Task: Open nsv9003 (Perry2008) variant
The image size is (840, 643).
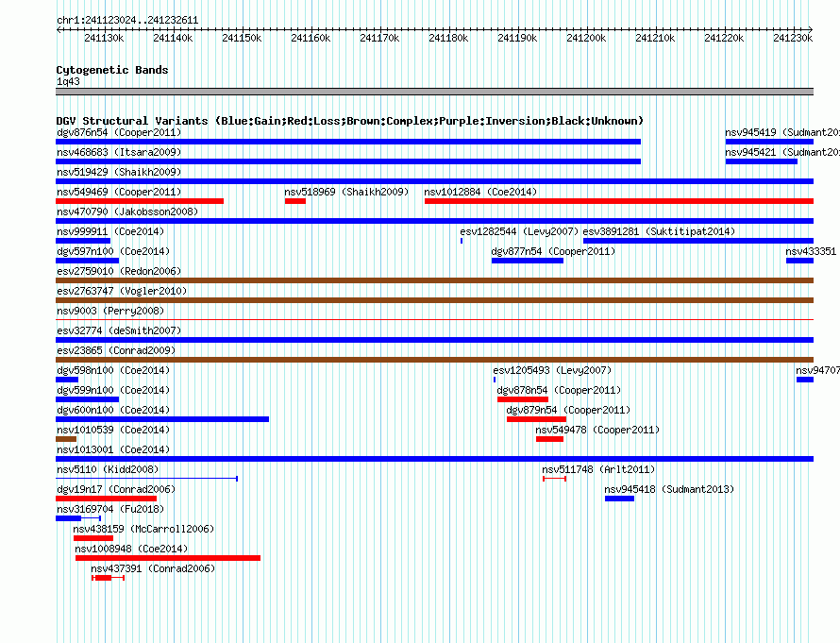Action: point(434,320)
